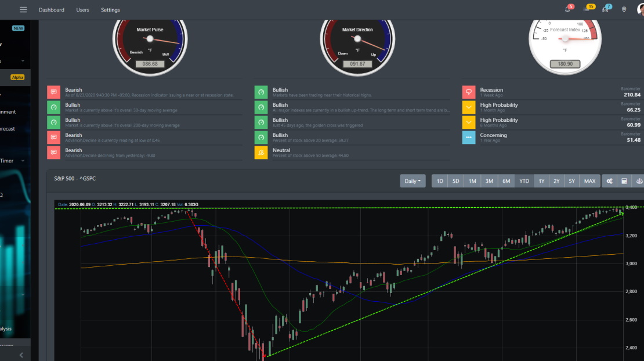The height and width of the screenshot is (361, 644).
Task: Open the task list icon with badge 15
Action: click(587, 9)
